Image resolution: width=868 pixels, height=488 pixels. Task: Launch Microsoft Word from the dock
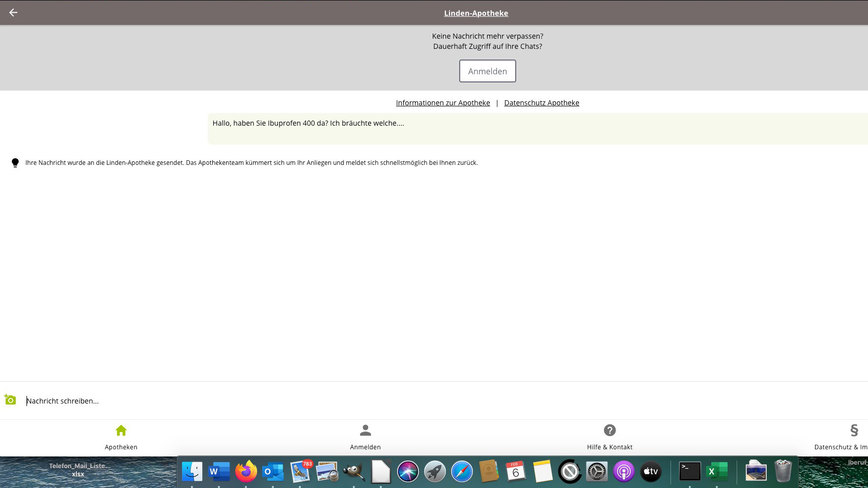(x=219, y=472)
